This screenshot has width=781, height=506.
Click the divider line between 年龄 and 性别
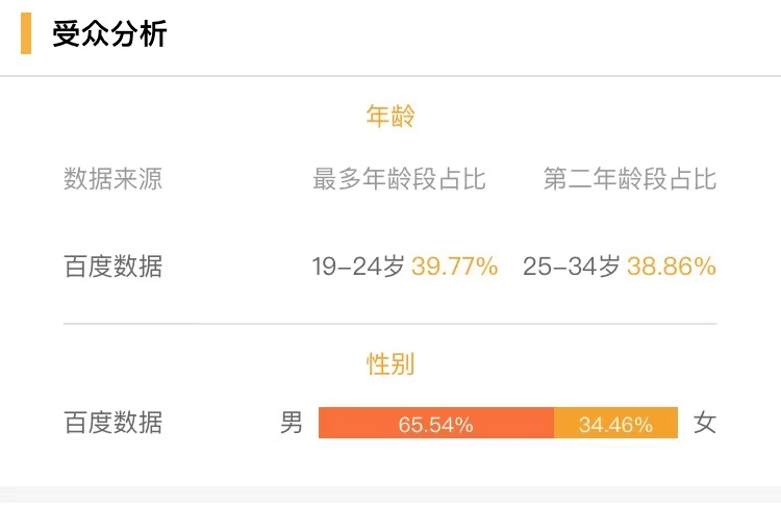tap(390, 324)
